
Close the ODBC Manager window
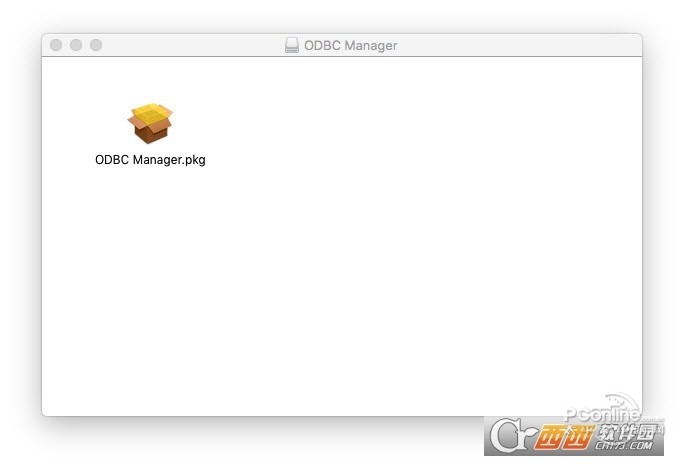point(56,45)
